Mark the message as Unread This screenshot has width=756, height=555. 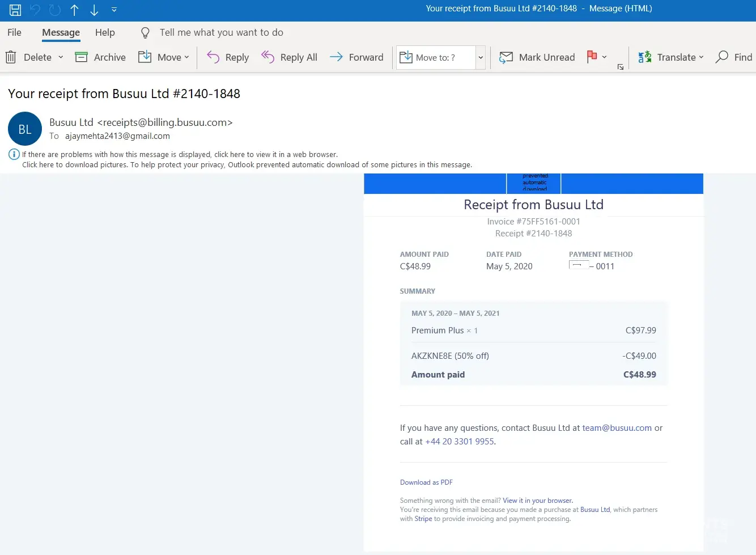pos(537,57)
